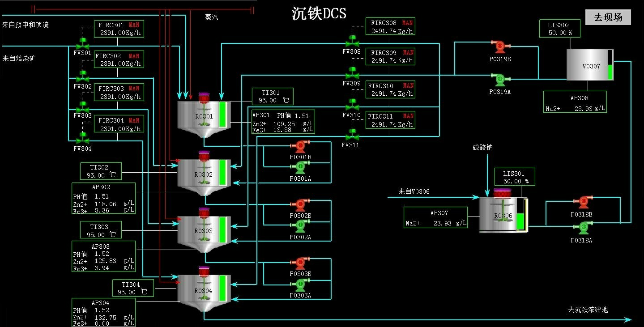Open FIRC302 flow controller faceplate
Image resolution: width=644 pixels, height=327 pixels.
tap(119, 59)
